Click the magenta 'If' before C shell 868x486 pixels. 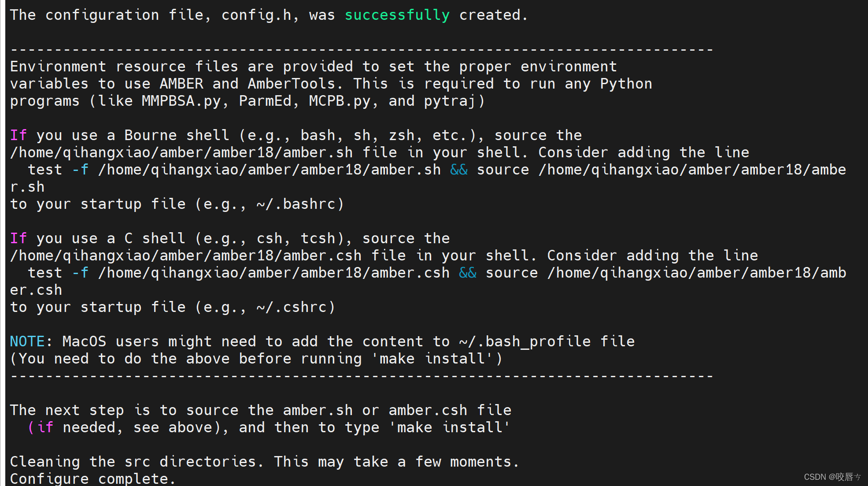pos(18,238)
